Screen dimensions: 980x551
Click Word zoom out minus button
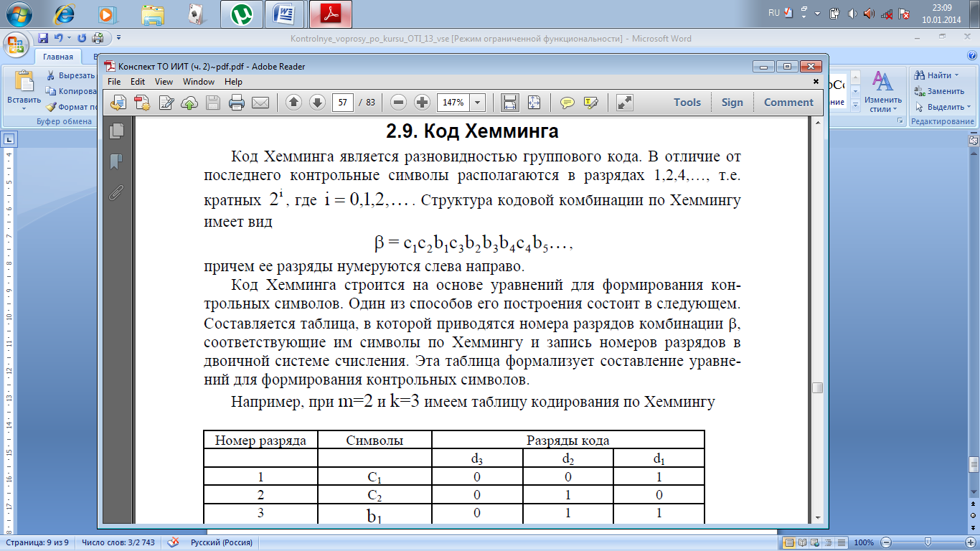(887, 542)
